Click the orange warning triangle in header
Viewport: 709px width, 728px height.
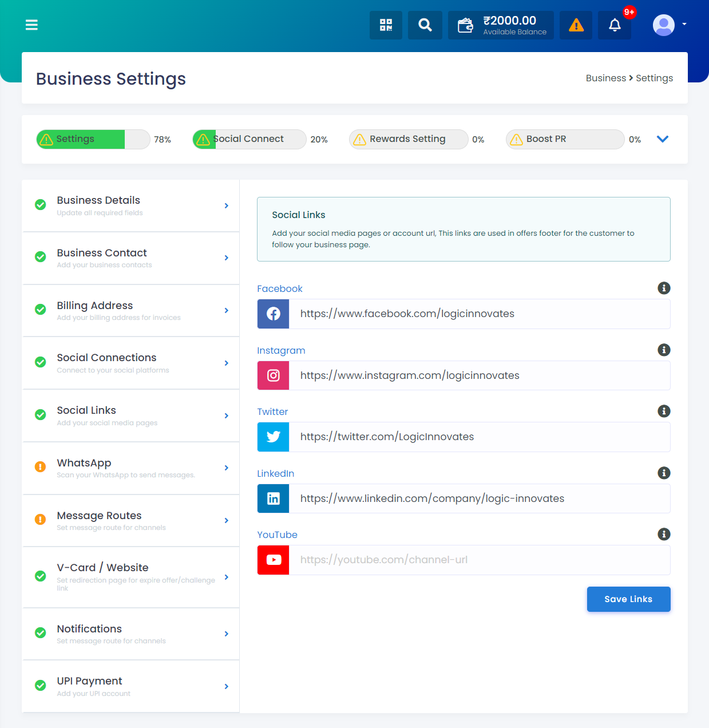click(x=576, y=25)
